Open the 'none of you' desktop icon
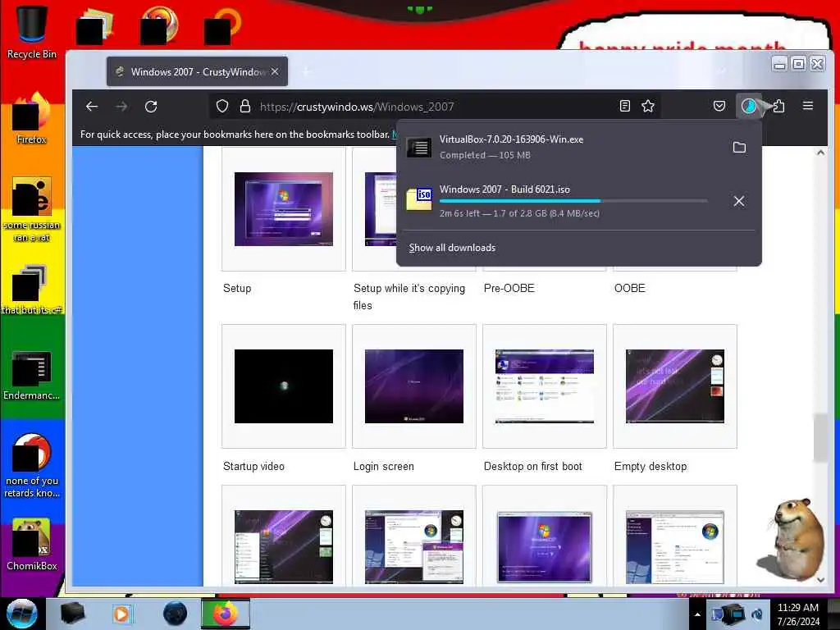Viewport: 840px width, 630px height. (x=32, y=465)
